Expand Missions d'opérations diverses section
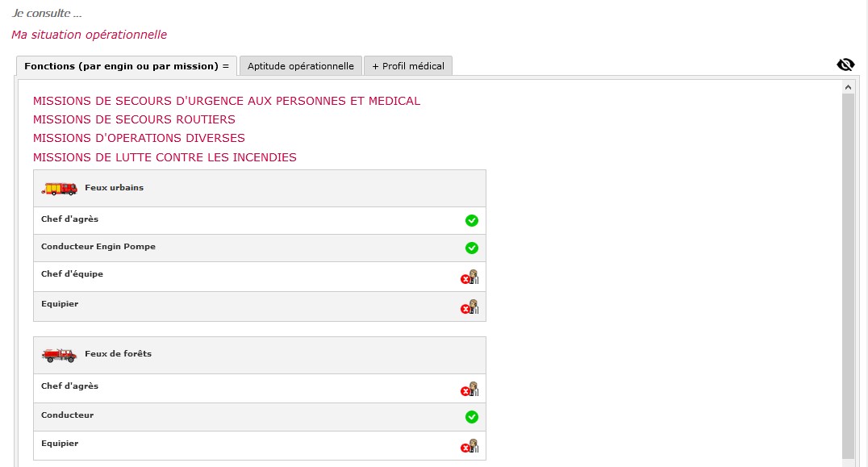The image size is (868, 467). 139,138
